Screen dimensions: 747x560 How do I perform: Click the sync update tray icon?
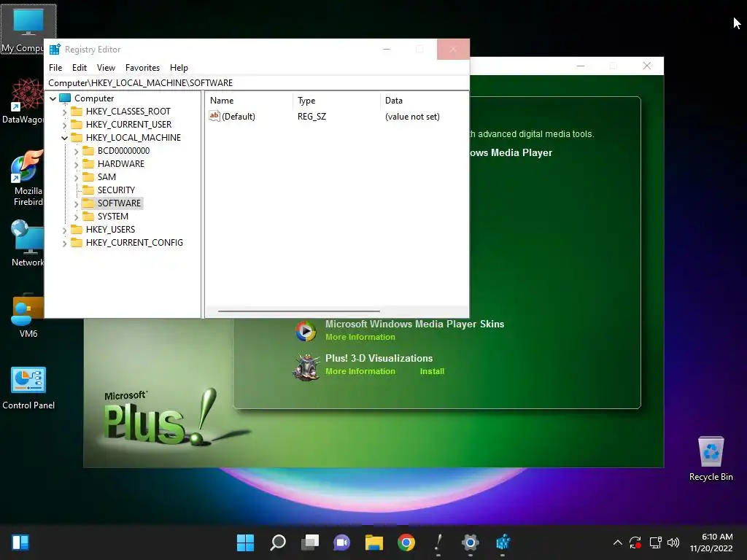pyautogui.click(x=635, y=542)
